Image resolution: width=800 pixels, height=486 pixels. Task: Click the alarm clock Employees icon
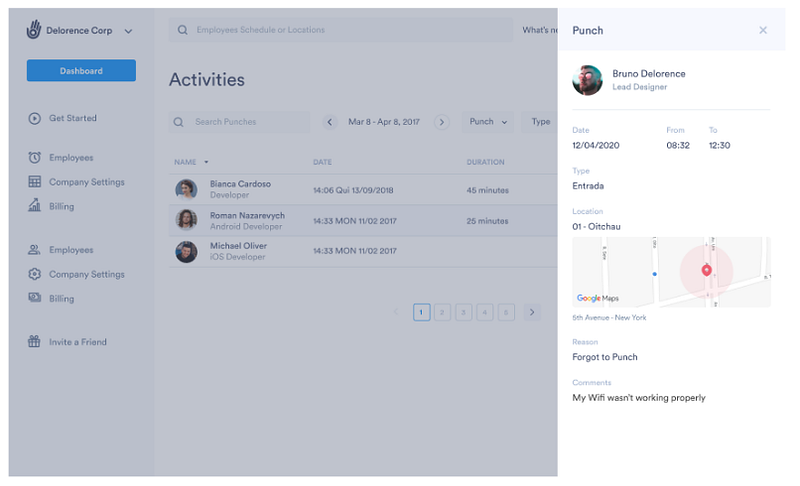pos(34,158)
